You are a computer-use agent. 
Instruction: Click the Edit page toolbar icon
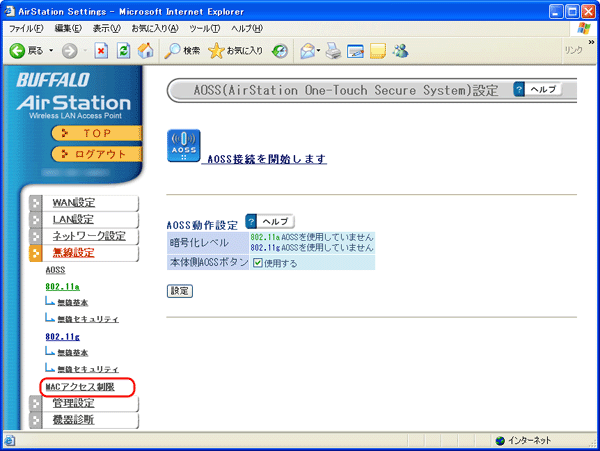click(x=355, y=50)
